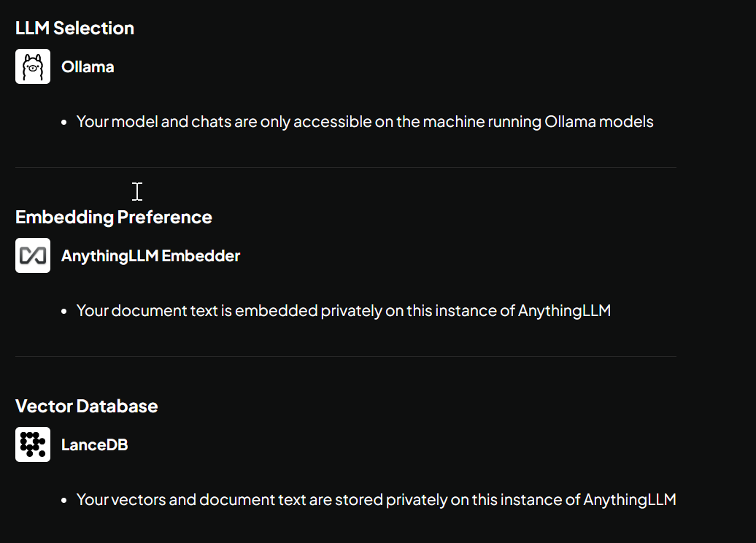Click the Ollama llama logo icon
The height and width of the screenshot is (543, 756).
[33, 66]
